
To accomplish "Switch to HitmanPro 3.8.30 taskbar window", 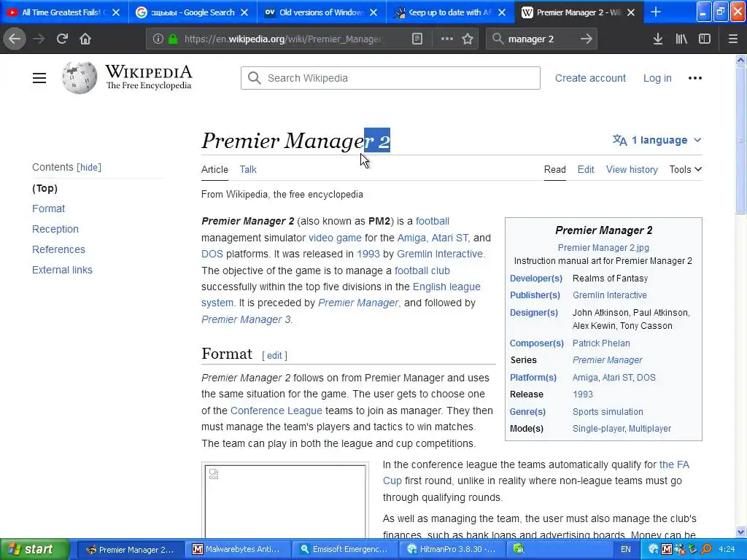I will tap(451, 549).
